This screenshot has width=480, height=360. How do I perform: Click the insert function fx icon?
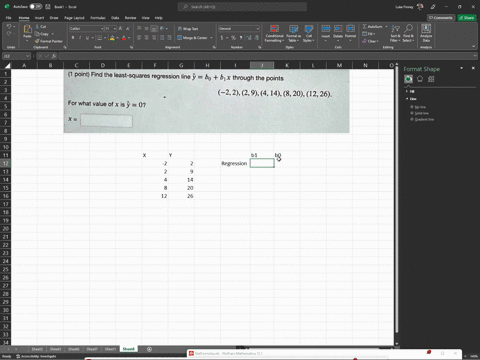[54, 56]
